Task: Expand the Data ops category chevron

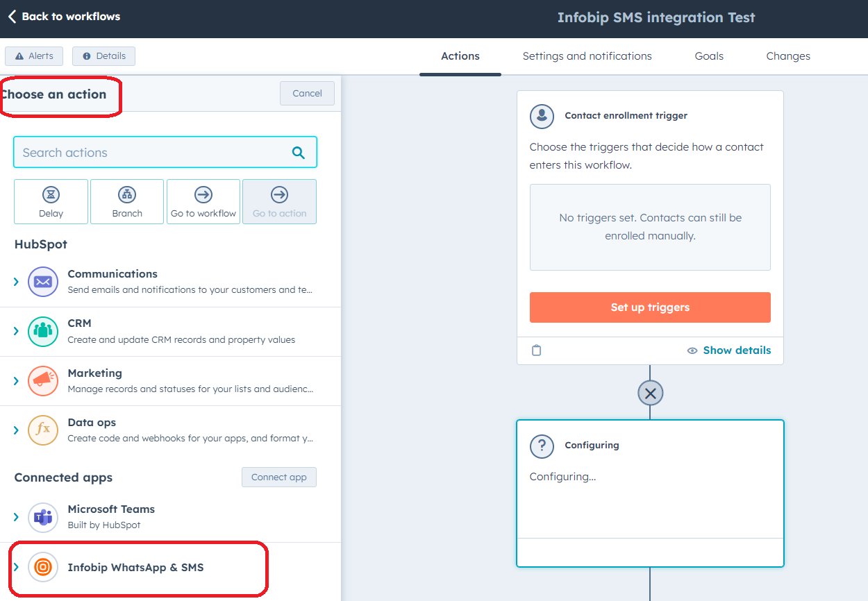Action: 16,430
